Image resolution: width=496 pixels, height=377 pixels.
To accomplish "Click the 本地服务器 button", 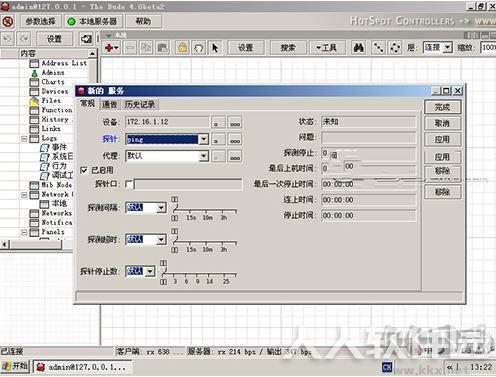I will 94,21.
